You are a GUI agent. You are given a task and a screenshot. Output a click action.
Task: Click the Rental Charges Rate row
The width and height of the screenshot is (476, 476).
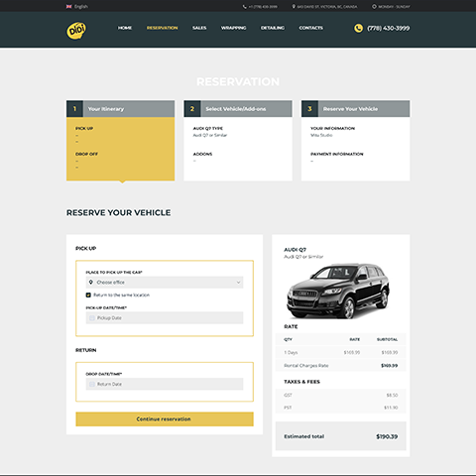[341, 366]
